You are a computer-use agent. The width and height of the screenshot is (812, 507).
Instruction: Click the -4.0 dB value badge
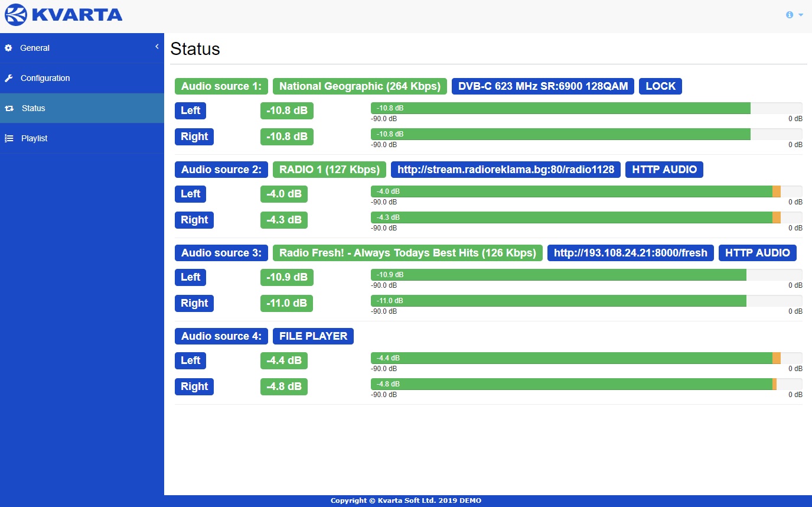coord(284,194)
